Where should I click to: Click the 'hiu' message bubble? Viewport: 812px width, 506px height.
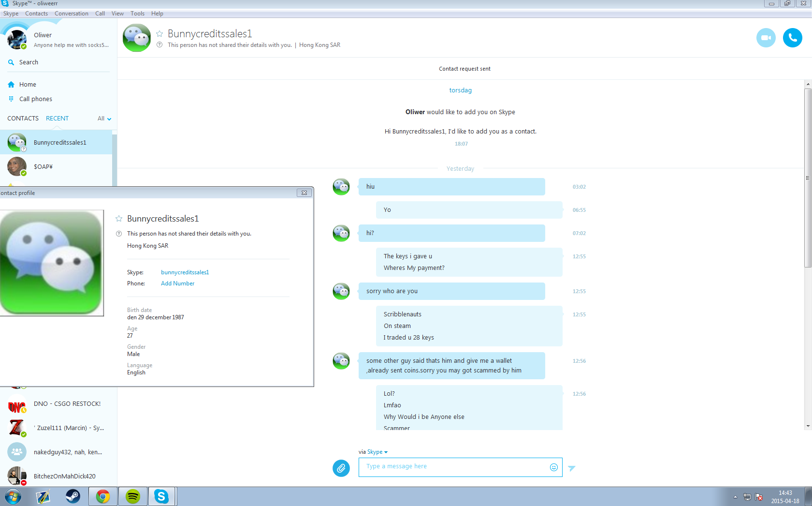452,187
